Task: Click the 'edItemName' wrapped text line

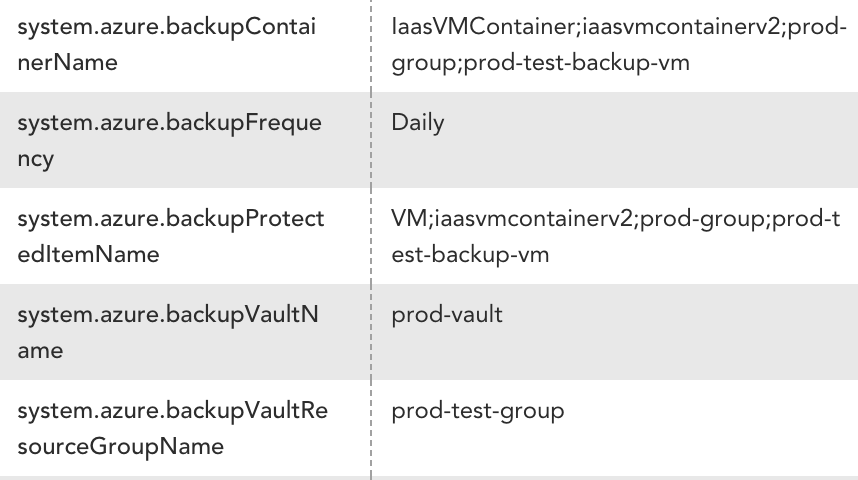Action: (88, 255)
